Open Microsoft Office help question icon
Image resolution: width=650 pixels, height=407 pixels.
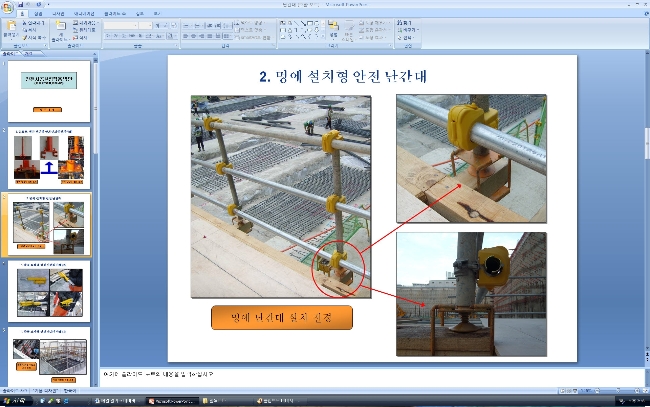(646, 14)
